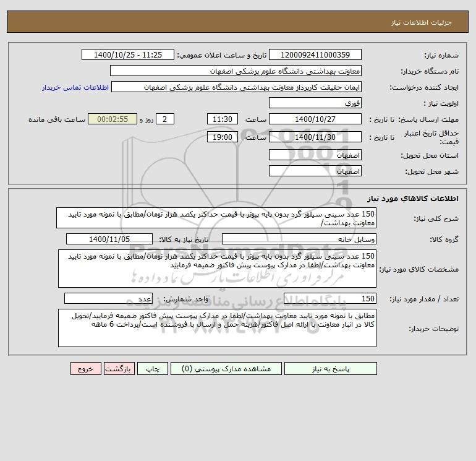Select the شماره نیاز number field
The height and width of the screenshot is (461, 476).
coord(315,54)
